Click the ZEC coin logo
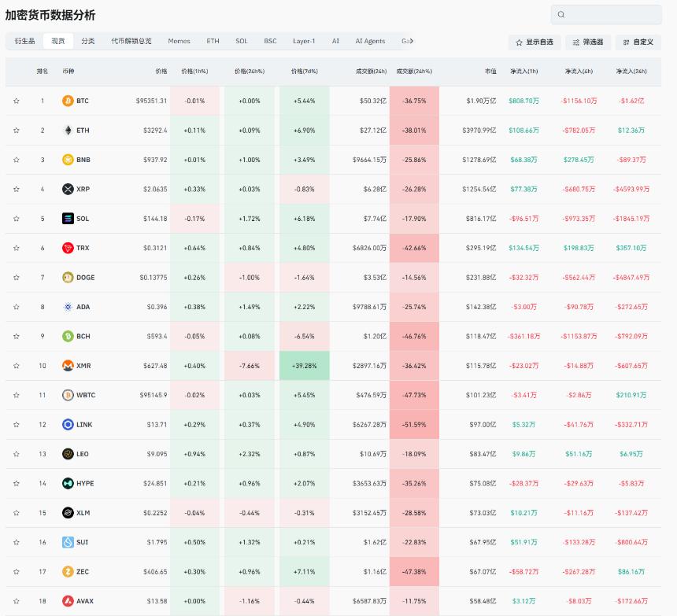Screen dimensions: 677x616 pos(68,572)
